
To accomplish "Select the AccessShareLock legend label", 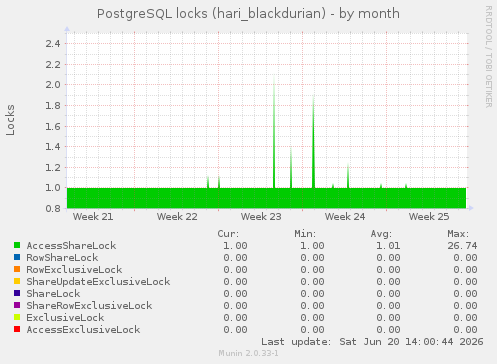I will (71, 246).
